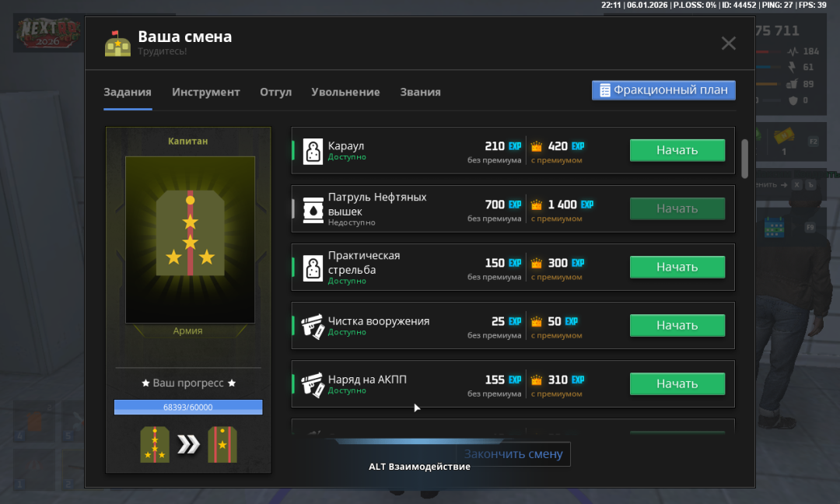Viewport: 840px width, 504px height.
Task: Switch to the Инструмент tab
Action: point(206,92)
